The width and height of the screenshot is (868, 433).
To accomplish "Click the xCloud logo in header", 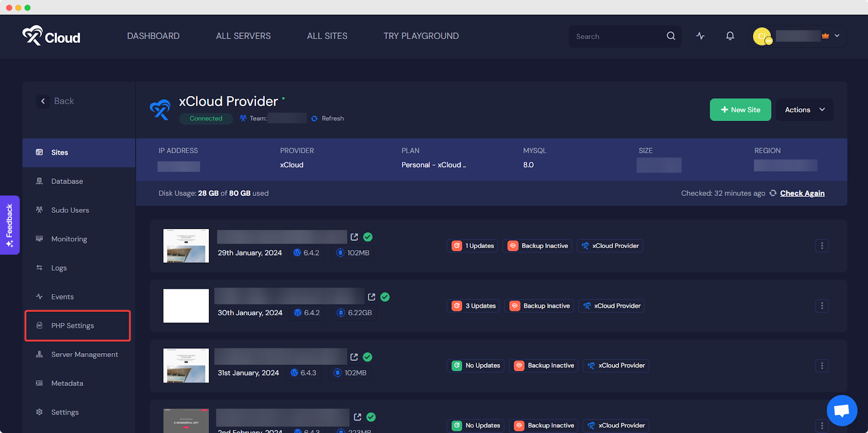I will (x=52, y=36).
